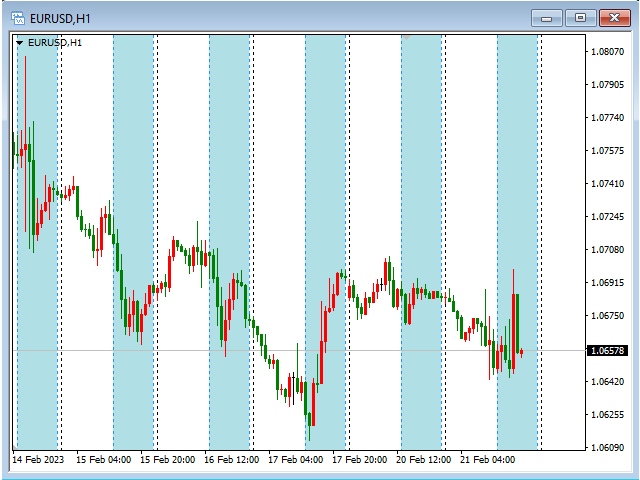The image size is (640, 480).
Task: Click the 17 Feb 04:00 time label
Action: point(294,460)
